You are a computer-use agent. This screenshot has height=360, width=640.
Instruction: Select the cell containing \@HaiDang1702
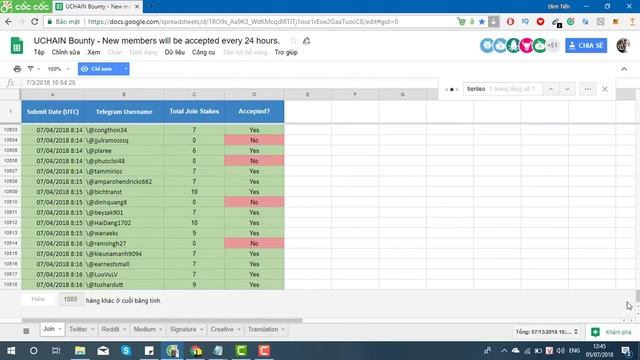click(x=124, y=223)
